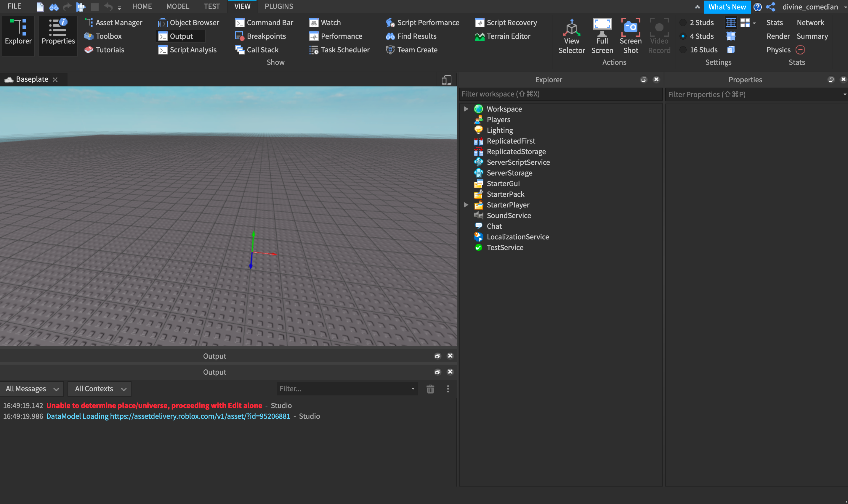
Task: Click the red clear stats icon
Action: pyautogui.click(x=800, y=50)
